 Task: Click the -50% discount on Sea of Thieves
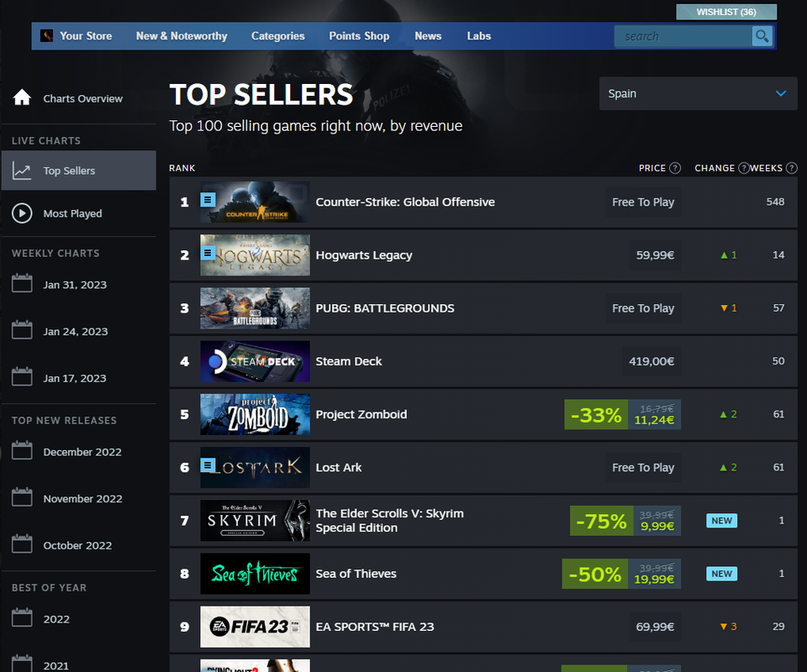tap(594, 574)
